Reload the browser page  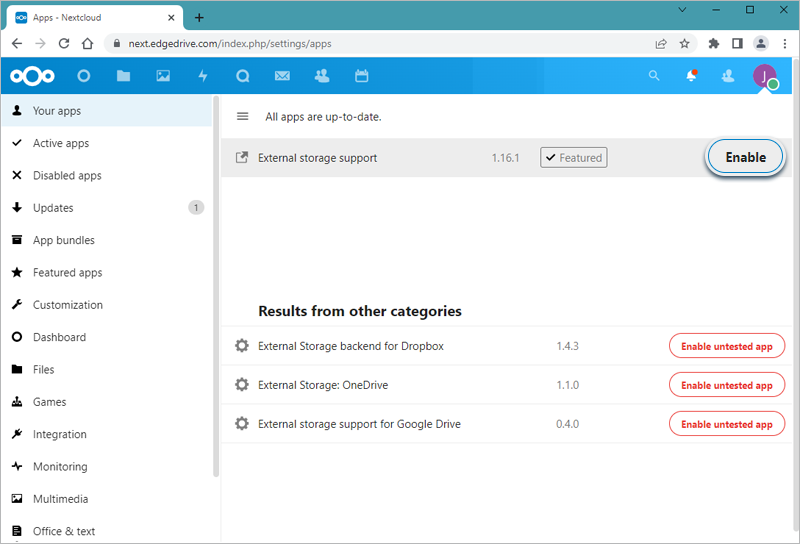click(x=64, y=43)
